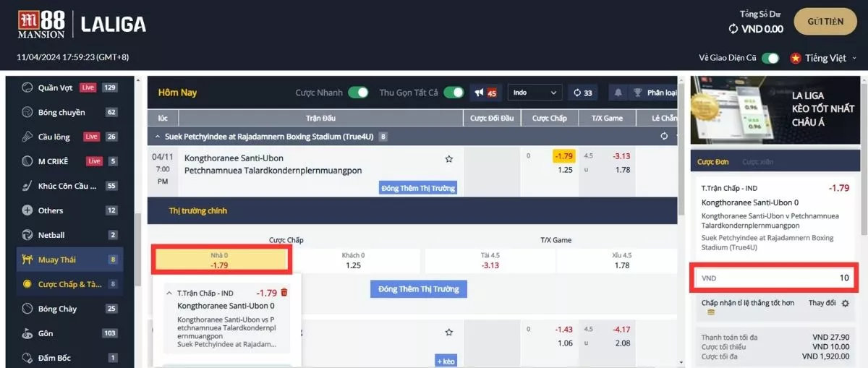
Task: Open the M CRIKÊ cricket icon
Action: [27, 161]
